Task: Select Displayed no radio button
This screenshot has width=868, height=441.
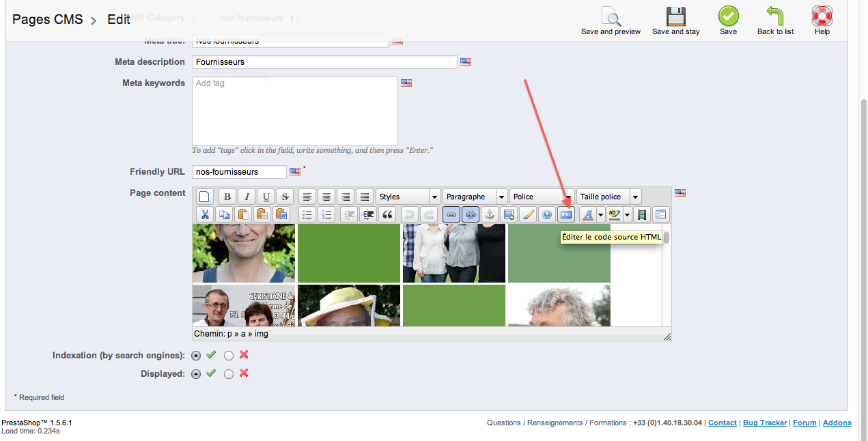Action: pos(229,374)
